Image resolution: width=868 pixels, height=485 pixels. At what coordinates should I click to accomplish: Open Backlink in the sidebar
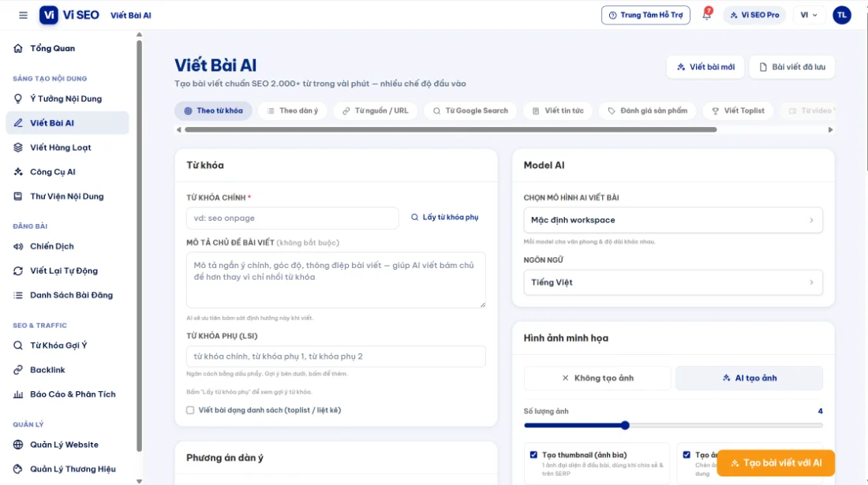[68, 369]
